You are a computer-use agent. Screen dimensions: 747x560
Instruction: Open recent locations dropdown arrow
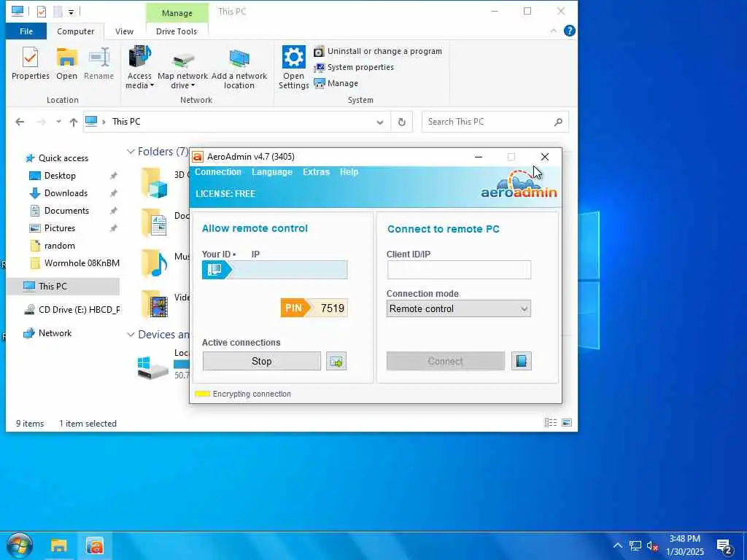[x=58, y=122]
